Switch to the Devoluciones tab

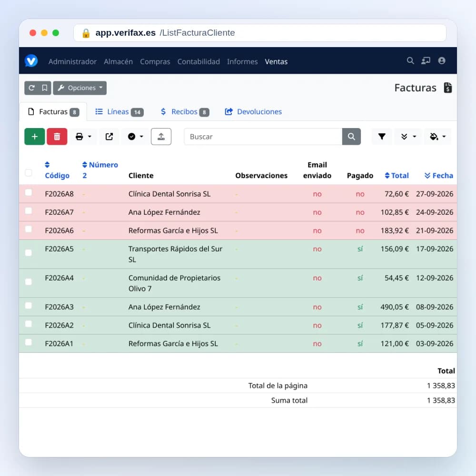click(x=253, y=112)
